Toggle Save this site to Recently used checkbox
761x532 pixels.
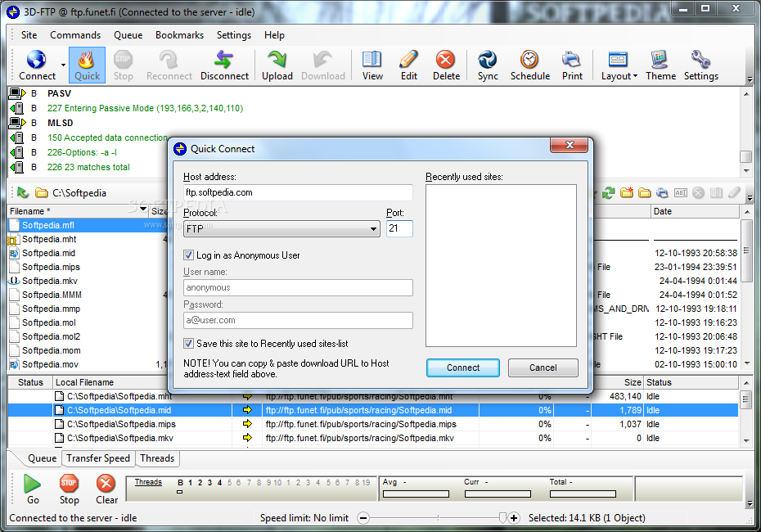coord(188,343)
